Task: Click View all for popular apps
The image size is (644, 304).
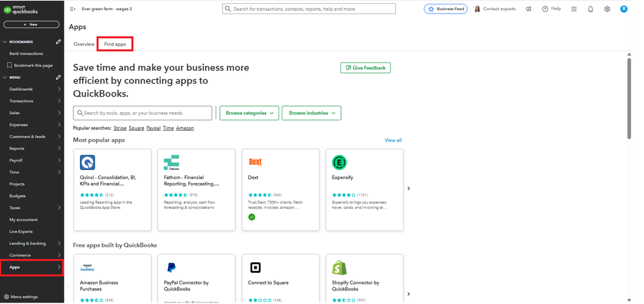Action: click(393, 140)
